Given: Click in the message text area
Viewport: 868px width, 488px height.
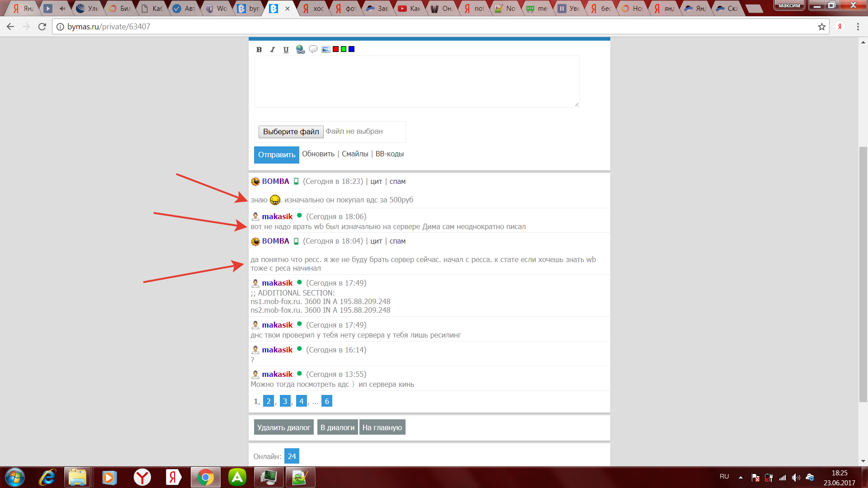Looking at the screenshot, I should pos(416,81).
